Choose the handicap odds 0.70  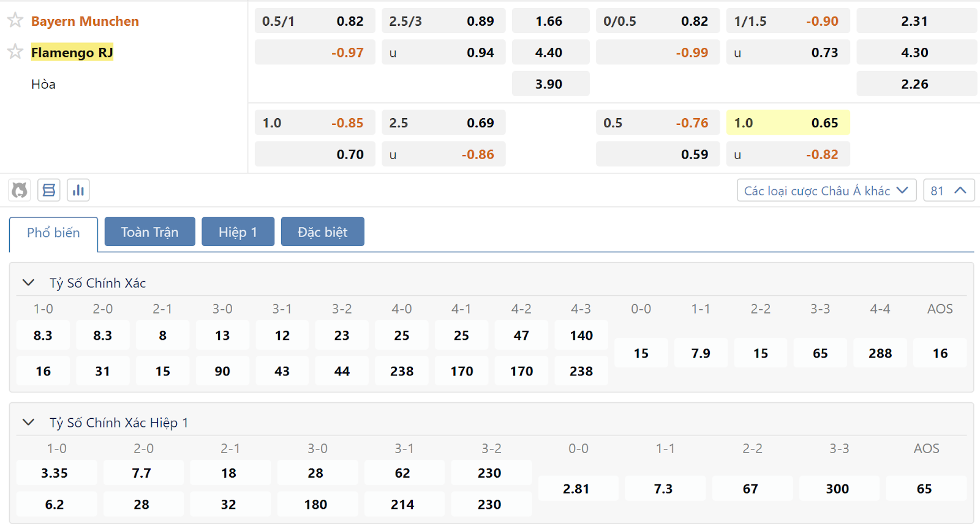(x=315, y=154)
